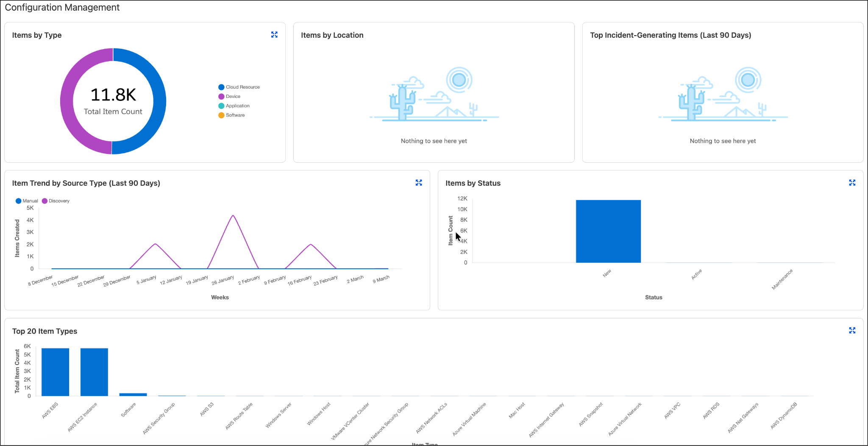The width and height of the screenshot is (868, 446).
Task: Click the Configuration Management page title
Action: pyautogui.click(x=62, y=7)
